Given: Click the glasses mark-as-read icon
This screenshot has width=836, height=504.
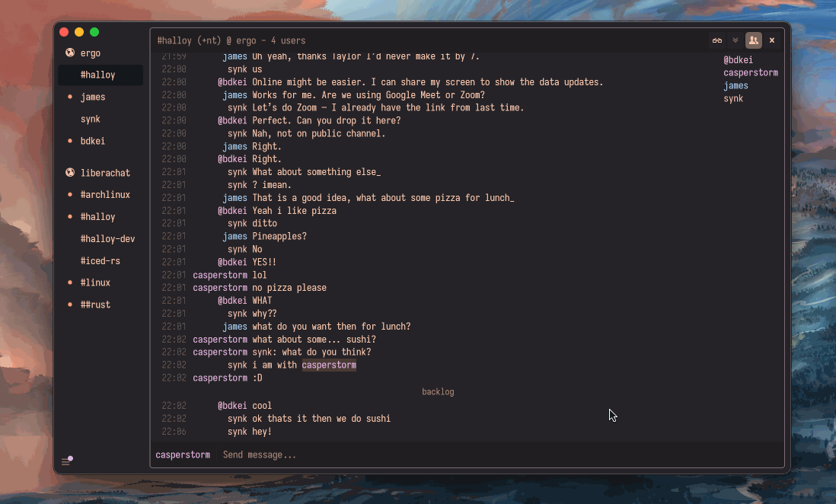Looking at the screenshot, I should (x=716, y=40).
